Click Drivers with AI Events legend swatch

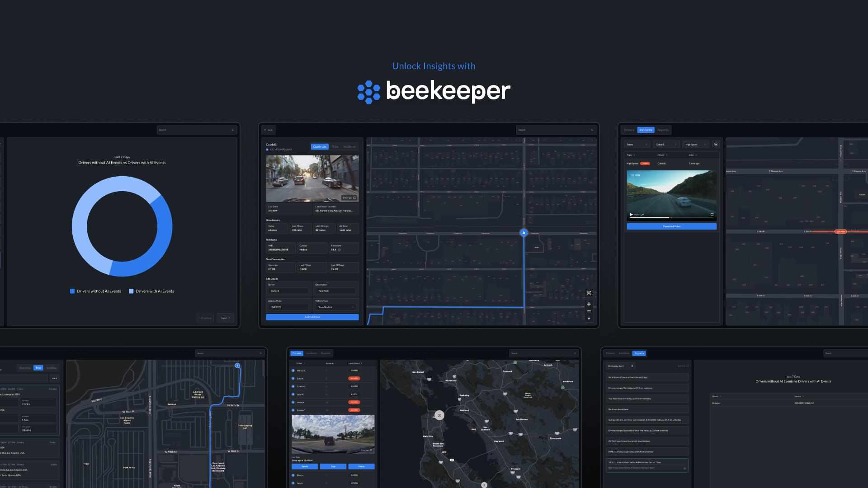pos(131,291)
